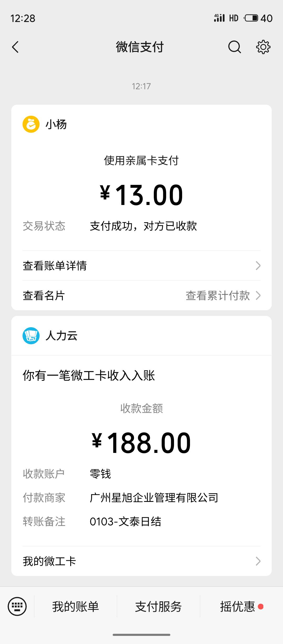Tap the 4G signal status icon
The width and height of the screenshot is (283, 644).
pyautogui.click(x=219, y=18)
